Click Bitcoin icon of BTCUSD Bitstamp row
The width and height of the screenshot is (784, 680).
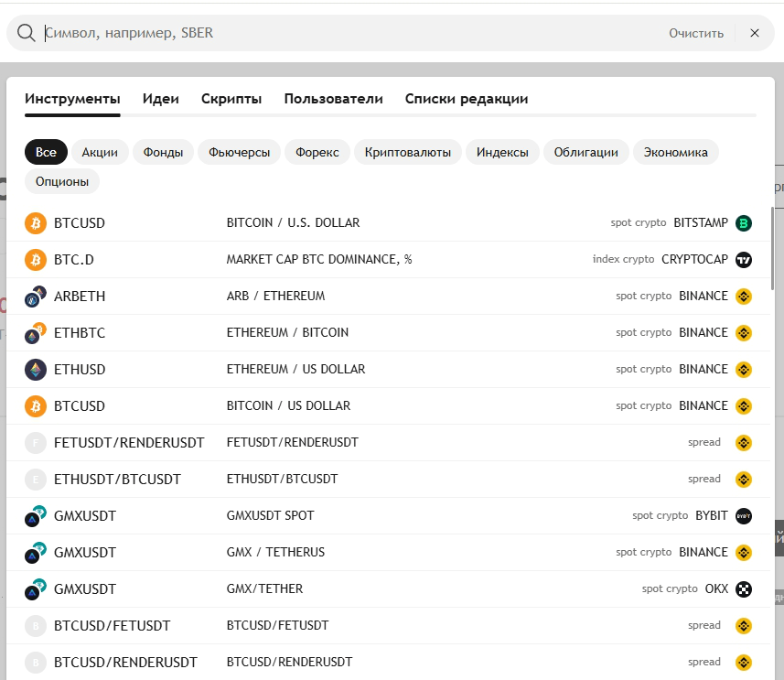[36, 223]
